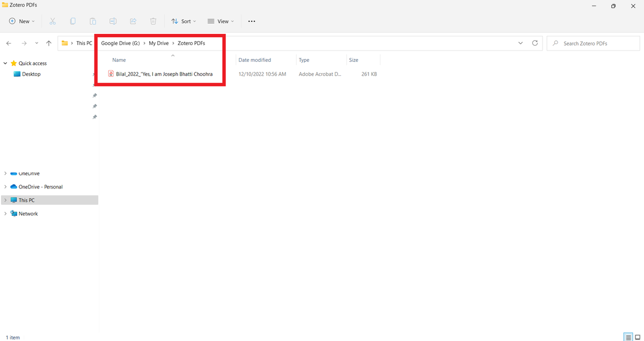
Task: Select the Zotero PDFs breadcrumb segment
Action: 192,43
